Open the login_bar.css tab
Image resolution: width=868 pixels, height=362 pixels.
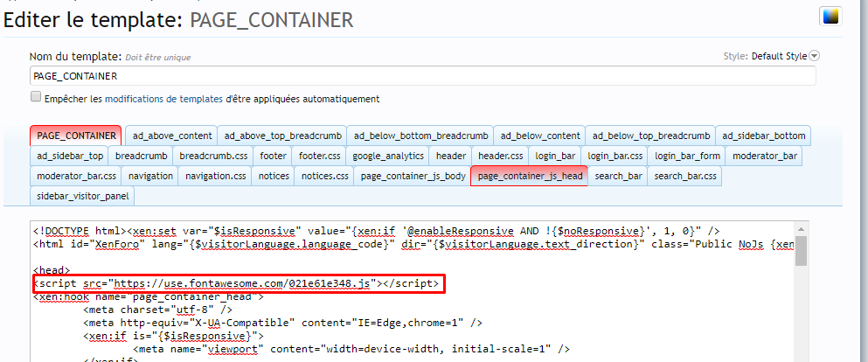pos(615,157)
